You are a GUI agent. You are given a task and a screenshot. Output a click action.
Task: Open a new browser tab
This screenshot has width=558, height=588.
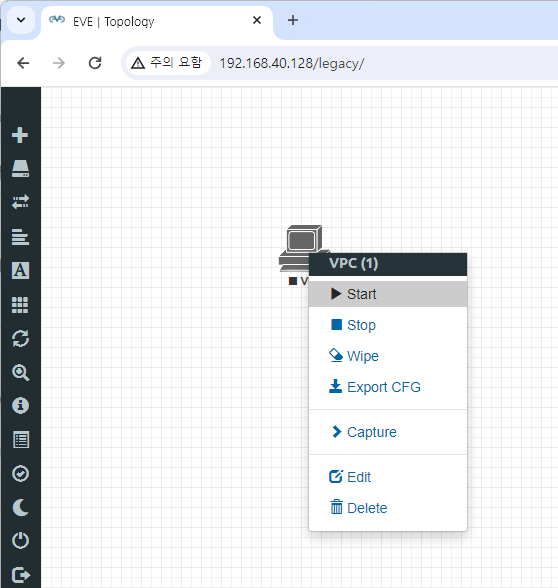(x=293, y=20)
